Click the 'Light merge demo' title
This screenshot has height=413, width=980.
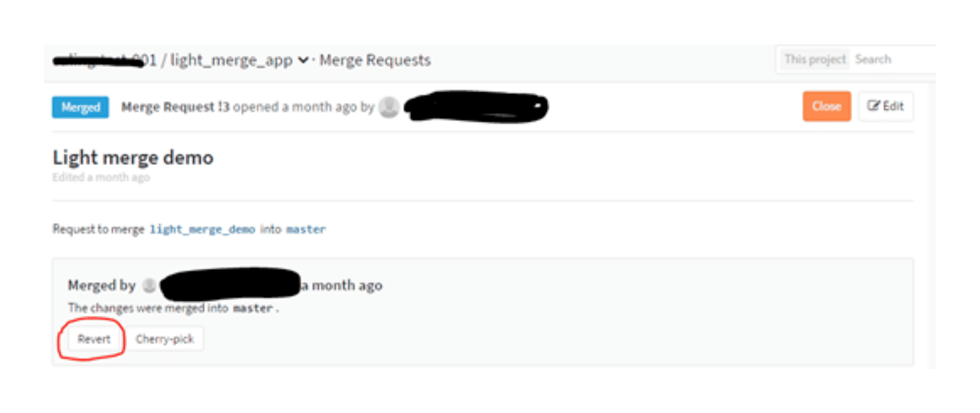point(133,158)
